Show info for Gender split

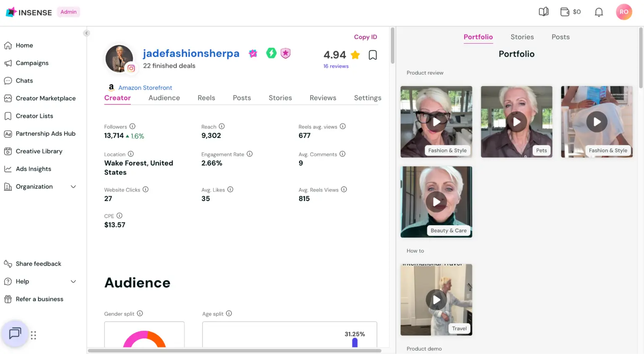click(140, 313)
